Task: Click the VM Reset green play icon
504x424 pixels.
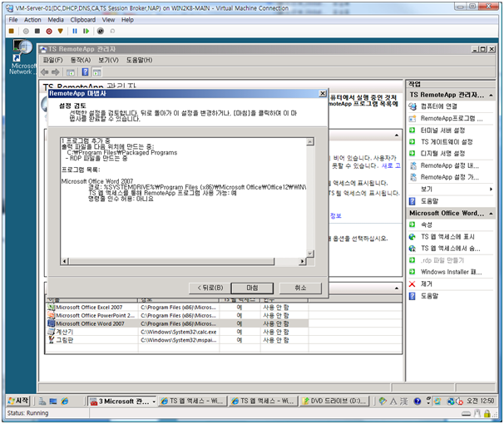Action: tap(86, 31)
